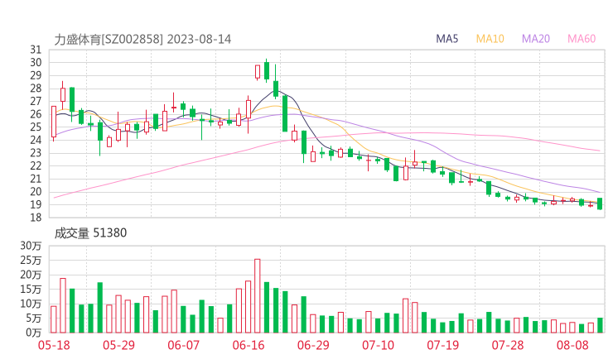The height and width of the screenshot is (364, 613).
Task: Click the 06-16 date axis label
Action: coord(249,345)
